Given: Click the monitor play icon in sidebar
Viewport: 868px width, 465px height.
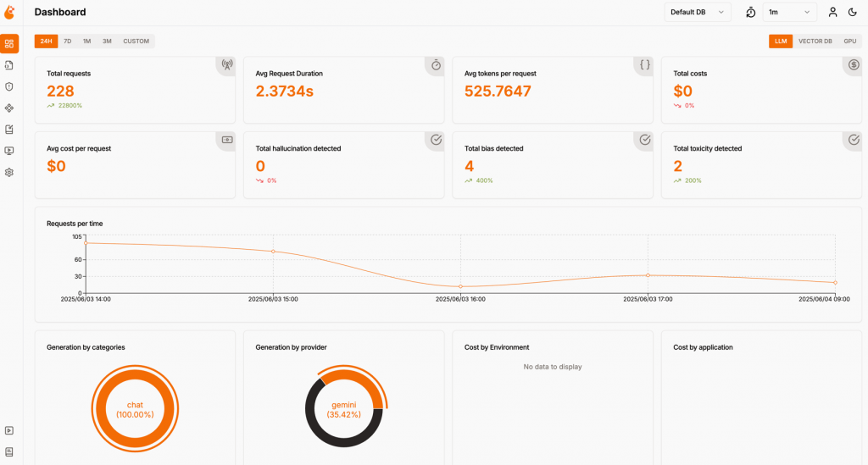Looking at the screenshot, I should point(9,151).
